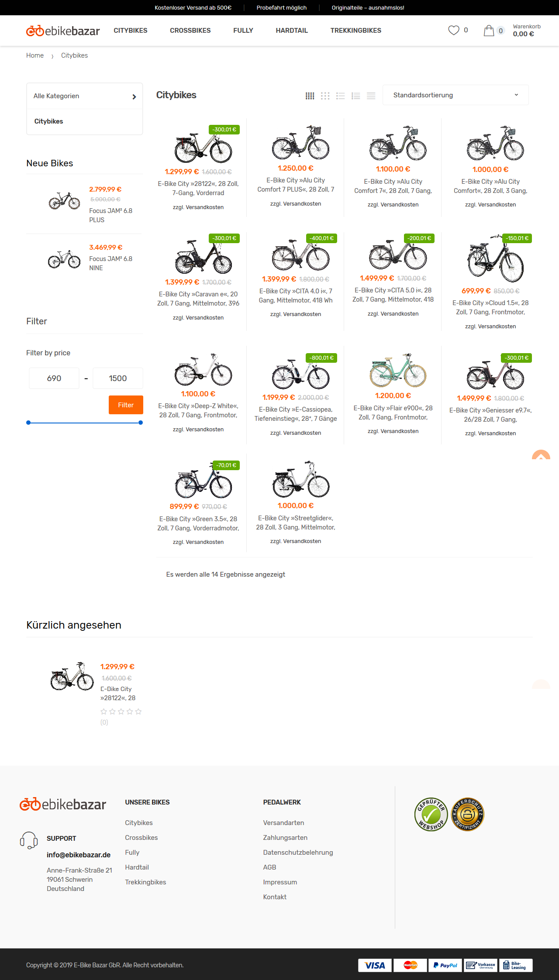Open the Standardsortierung sorting dropdown
Viewport: 559px width, 980px height.
tap(455, 95)
